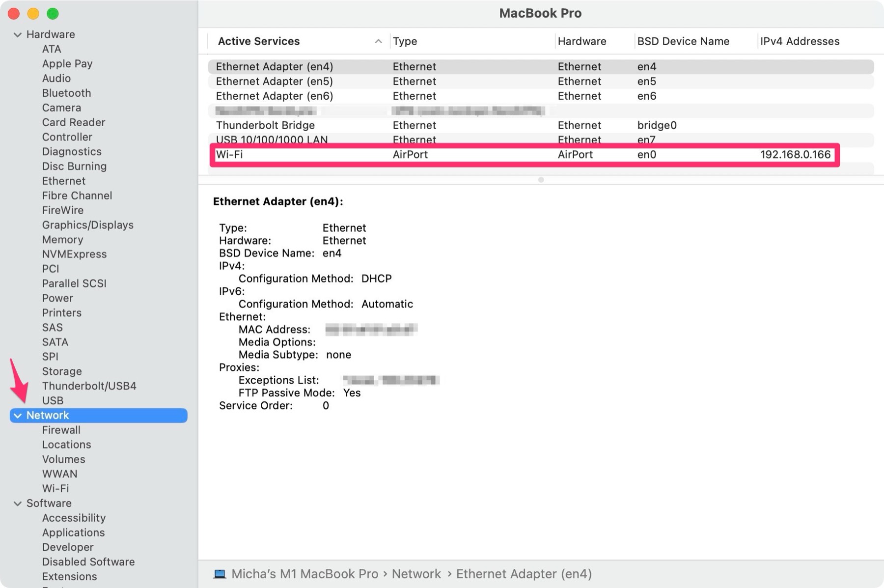Select ATA in the sidebar
Image resolution: width=884 pixels, height=588 pixels.
52,49
